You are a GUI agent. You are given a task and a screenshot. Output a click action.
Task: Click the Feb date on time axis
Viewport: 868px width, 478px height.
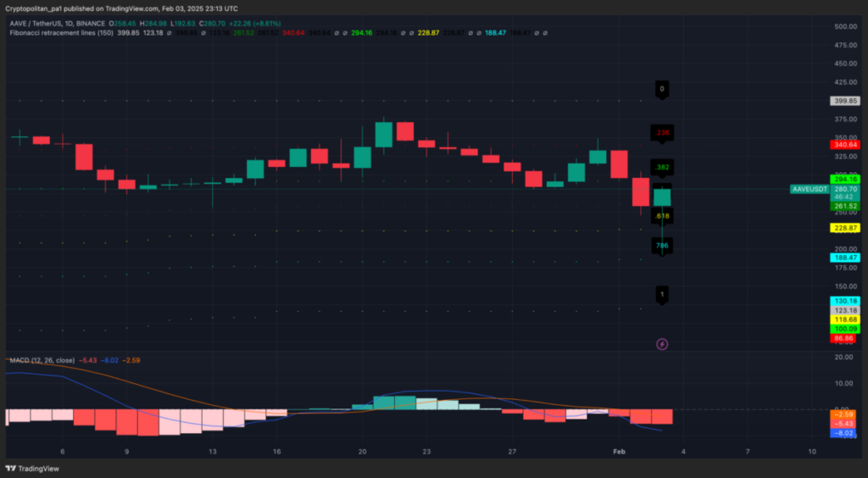(x=620, y=453)
